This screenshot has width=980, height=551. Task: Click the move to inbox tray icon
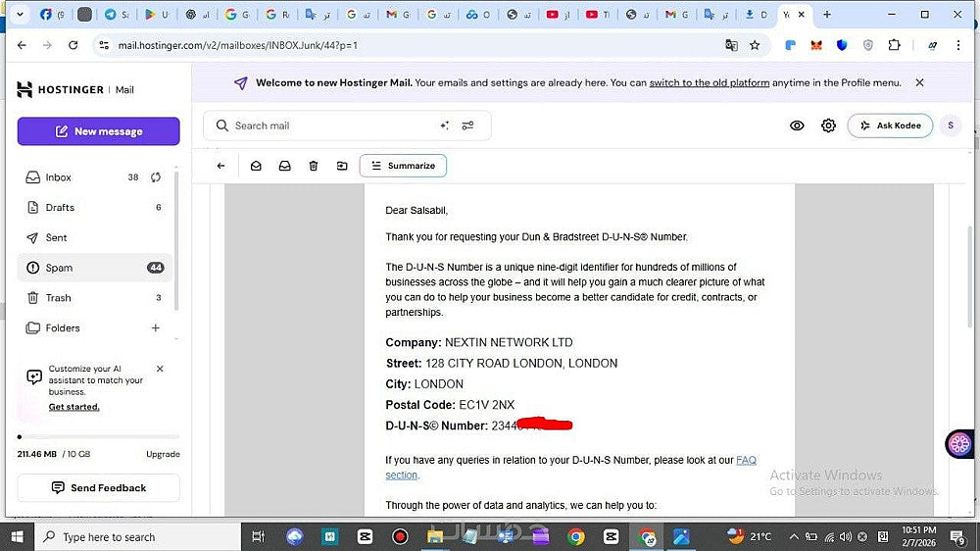284,166
